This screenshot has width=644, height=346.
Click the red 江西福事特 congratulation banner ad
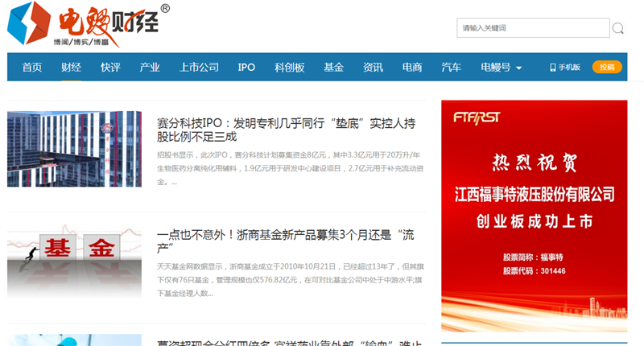pos(534,216)
